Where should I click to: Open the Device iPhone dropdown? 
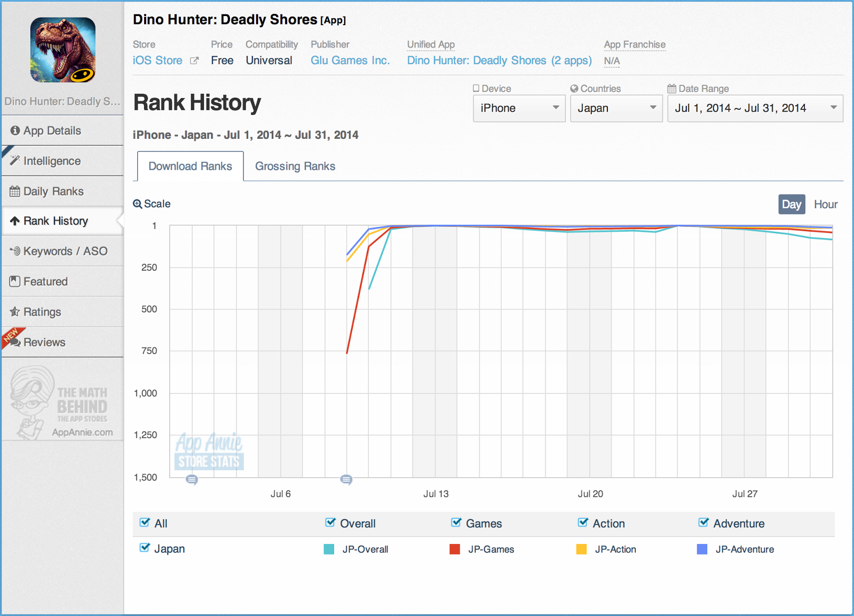pyautogui.click(x=519, y=108)
